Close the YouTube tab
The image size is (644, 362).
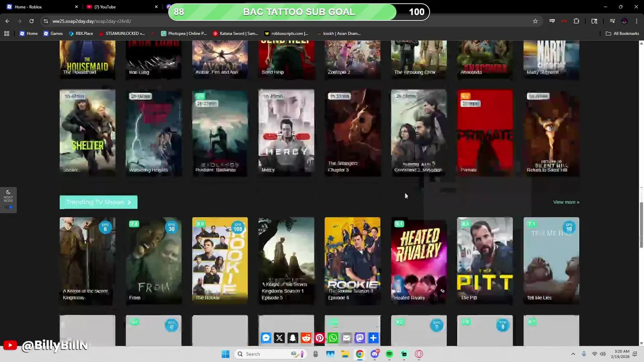tap(156, 7)
